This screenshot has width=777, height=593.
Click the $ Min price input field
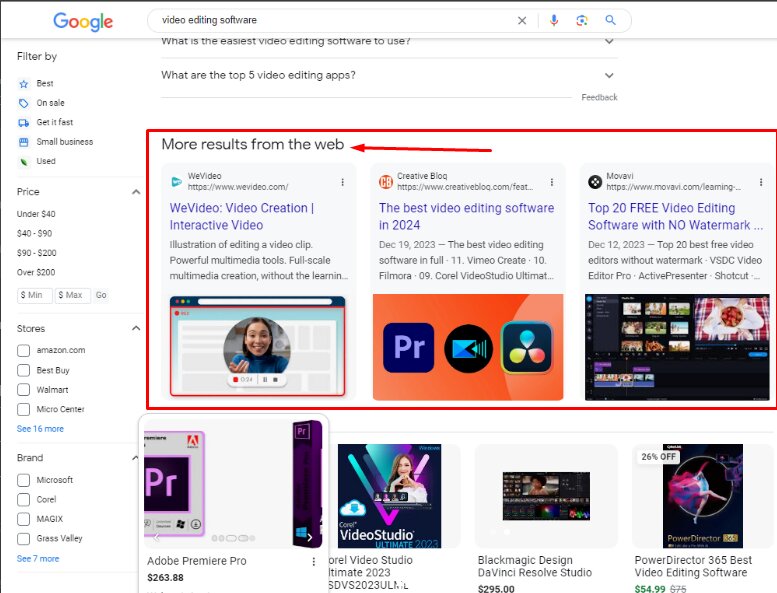coord(35,295)
